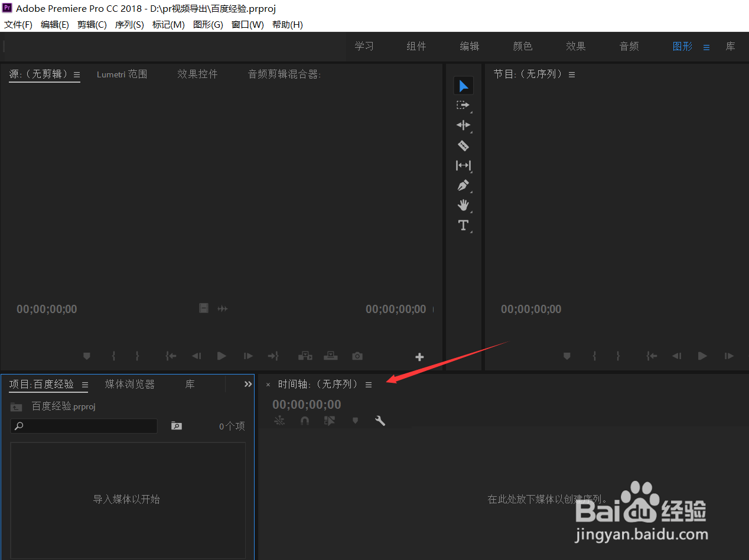Select the Ripple Edit tool

coord(463,125)
